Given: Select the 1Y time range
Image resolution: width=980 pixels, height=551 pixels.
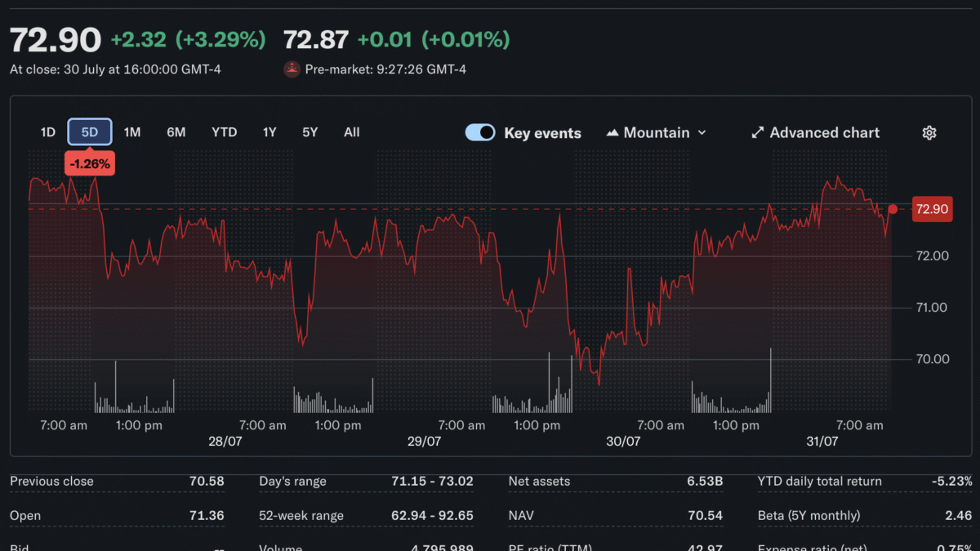Looking at the screenshot, I should pyautogui.click(x=269, y=132).
